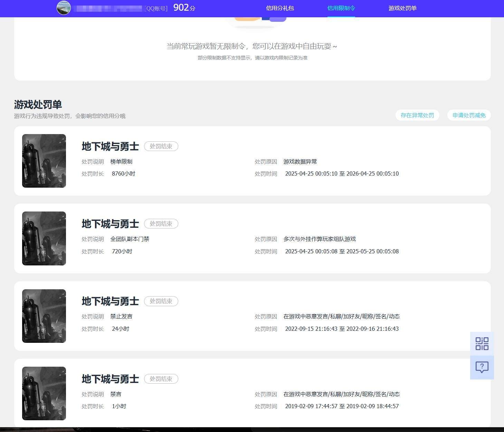The image size is (504, 432).
Task: Open game thumbnail for 全团队副本门禁 penalty
Action: 44,238
